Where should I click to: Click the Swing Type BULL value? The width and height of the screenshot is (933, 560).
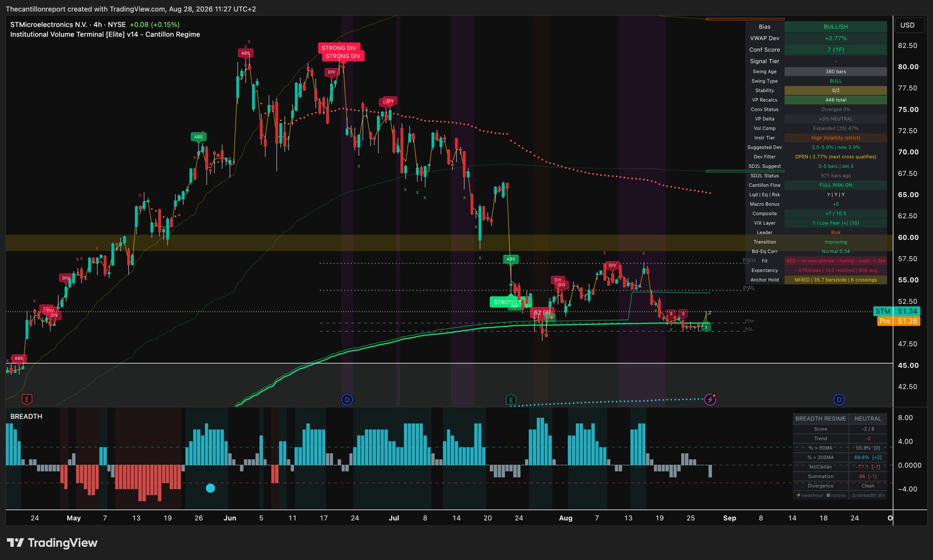(835, 81)
